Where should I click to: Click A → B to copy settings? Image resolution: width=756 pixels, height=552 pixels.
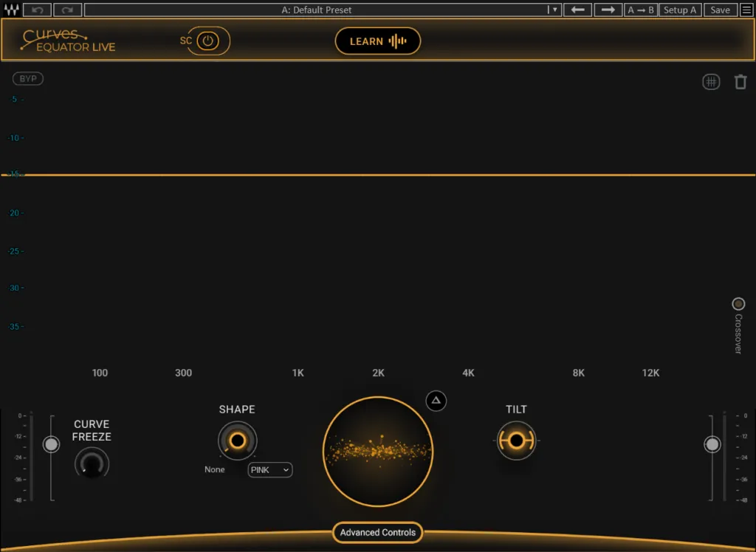coord(640,10)
